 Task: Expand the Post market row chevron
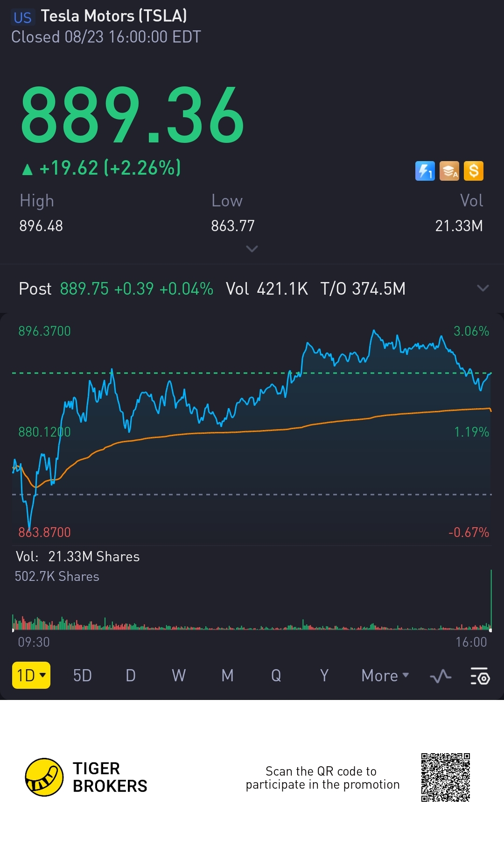(483, 288)
